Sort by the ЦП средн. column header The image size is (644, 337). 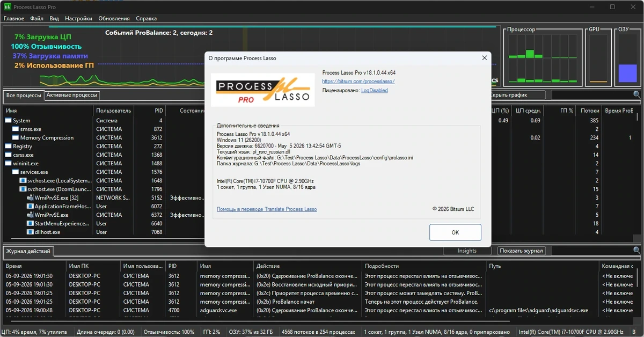(528, 111)
